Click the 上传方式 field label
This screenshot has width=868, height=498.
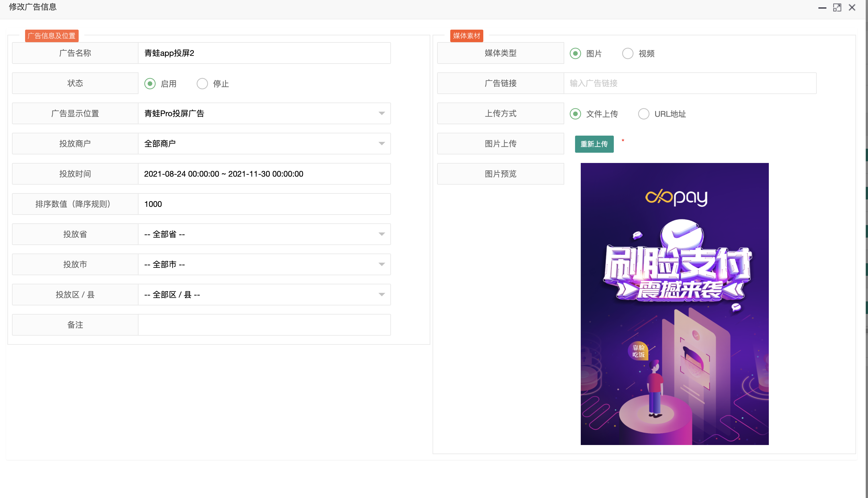pos(500,113)
